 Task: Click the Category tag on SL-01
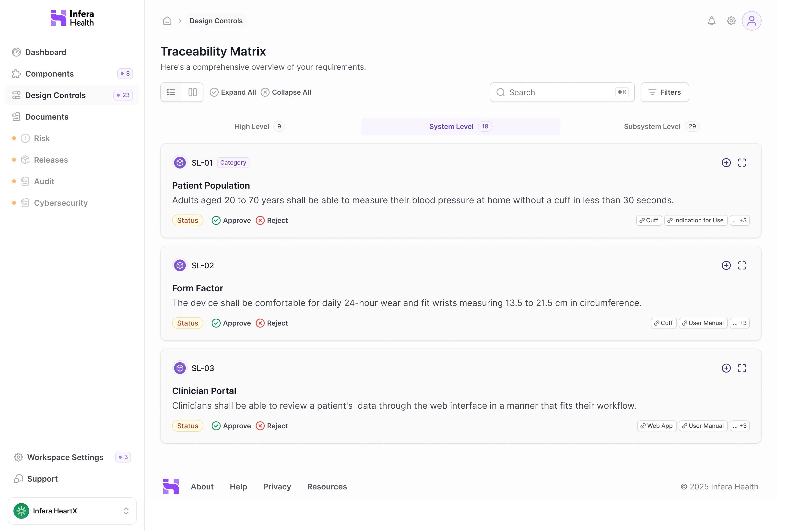[x=233, y=163]
